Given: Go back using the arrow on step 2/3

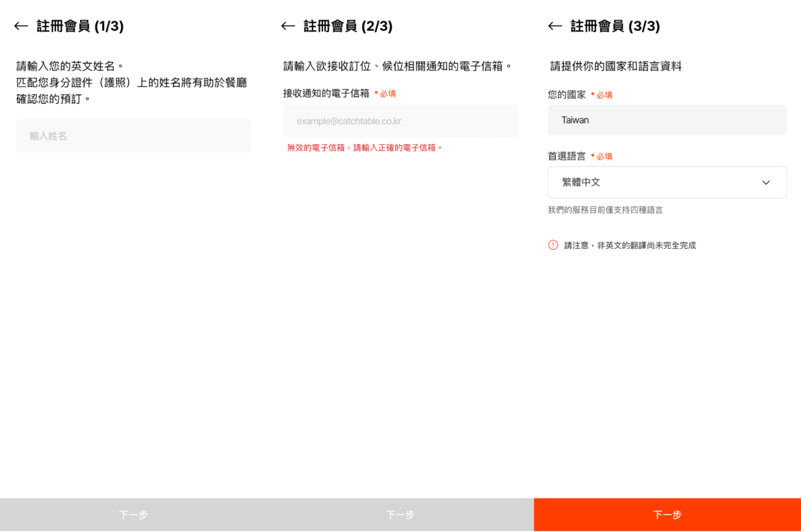Looking at the screenshot, I should 288,26.
